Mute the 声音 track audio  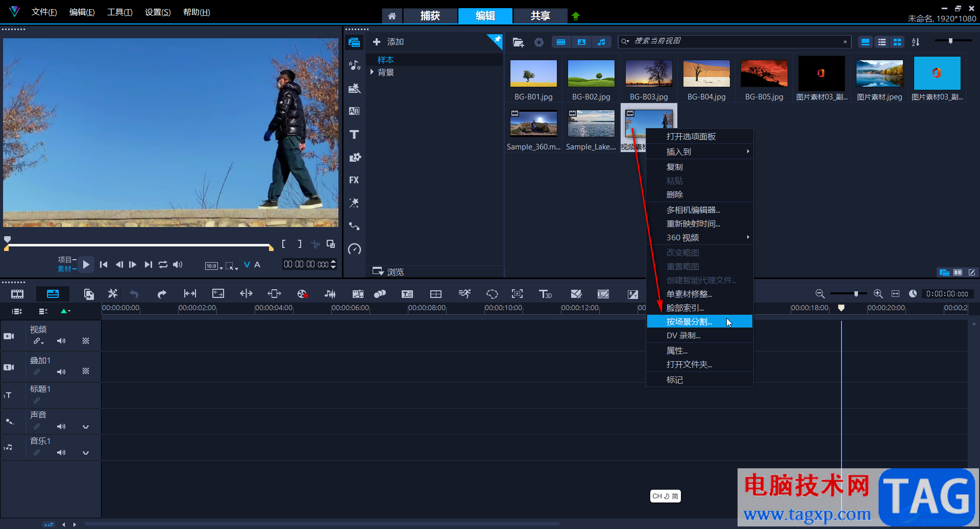coord(61,426)
